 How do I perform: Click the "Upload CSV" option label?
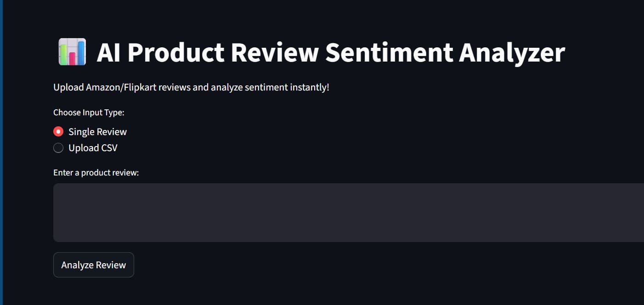[x=93, y=148]
